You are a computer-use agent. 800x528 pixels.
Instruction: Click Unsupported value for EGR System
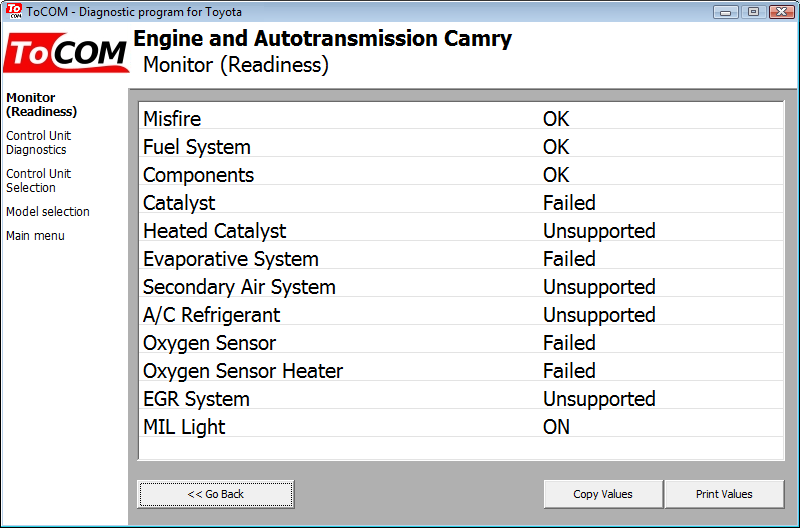(599, 399)
